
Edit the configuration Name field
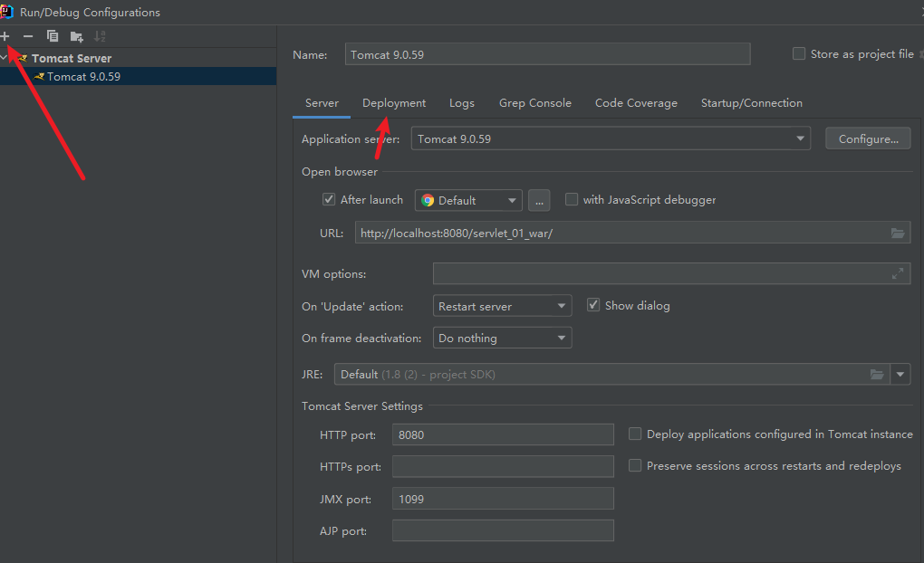tap(547, 54)
